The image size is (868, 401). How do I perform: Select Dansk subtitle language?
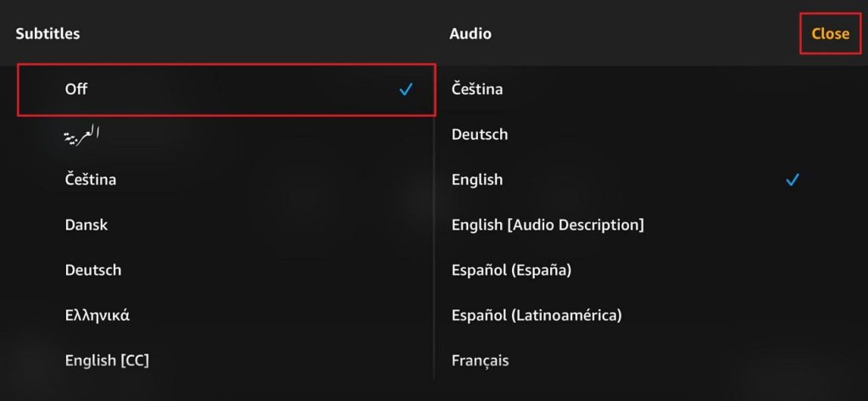[86, 225]
